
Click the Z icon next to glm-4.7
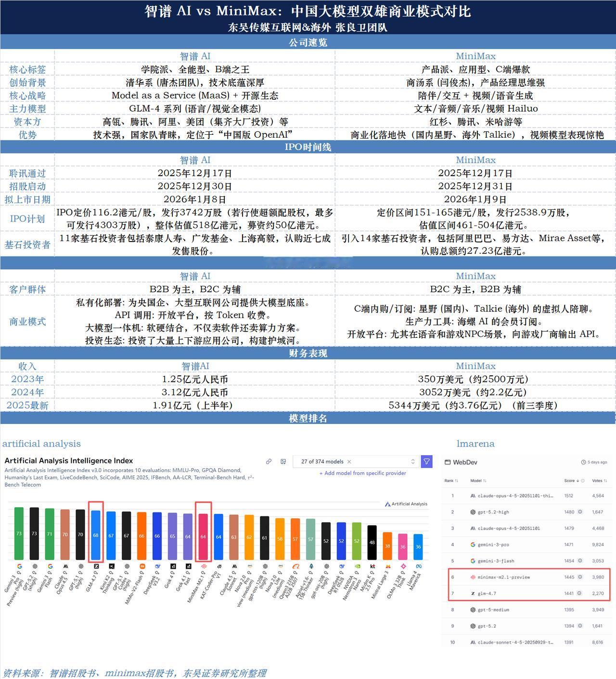(473, 593)
